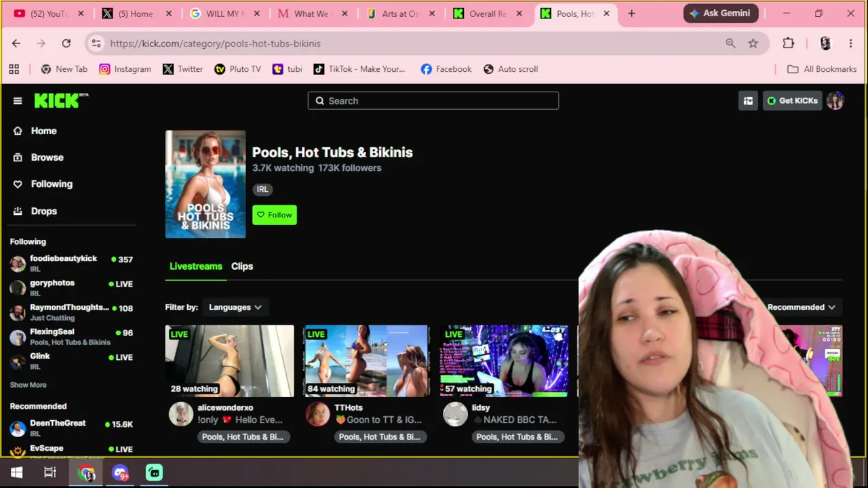Follow the Pools, Hot Tubs & Bikinis category
The height and width of the screenshot is (488, 868).
(275, 215)
